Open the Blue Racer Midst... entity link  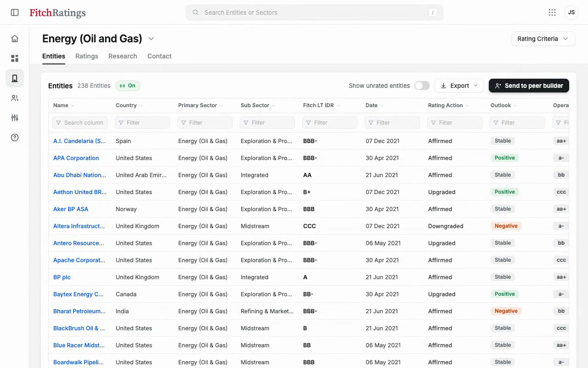79,345
